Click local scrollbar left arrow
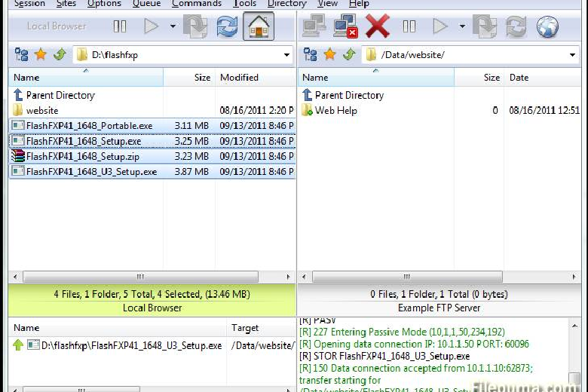The image size is (588, 392). click(x=15, y=277)
